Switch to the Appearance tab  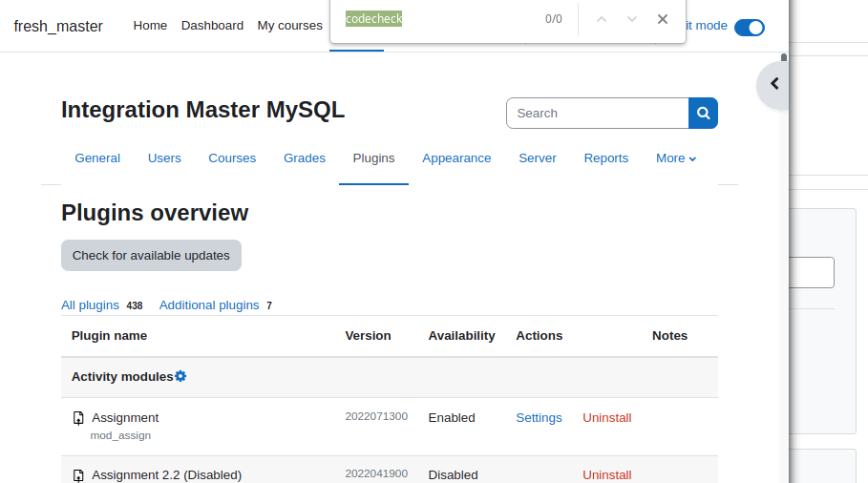pyautogui.click(x=456, y=158)
